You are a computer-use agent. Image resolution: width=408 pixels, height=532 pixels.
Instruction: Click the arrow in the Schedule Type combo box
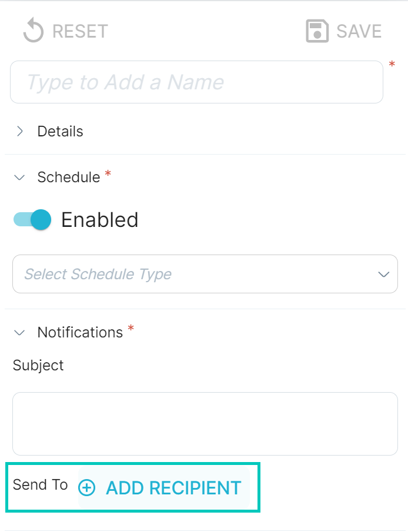point(383,274)
